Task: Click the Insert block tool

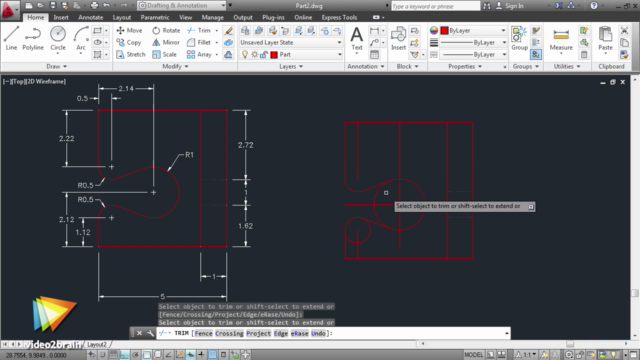Action: [398, 38]
